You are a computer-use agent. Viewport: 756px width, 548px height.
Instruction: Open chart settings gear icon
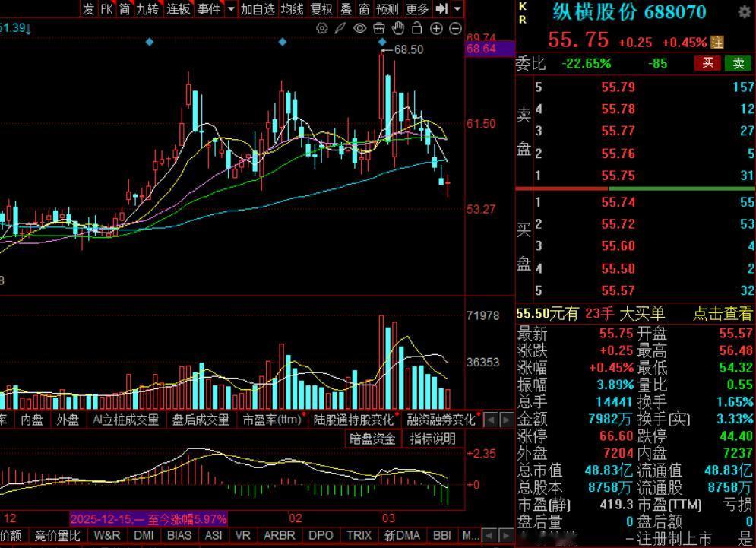[x=321, y=28]
